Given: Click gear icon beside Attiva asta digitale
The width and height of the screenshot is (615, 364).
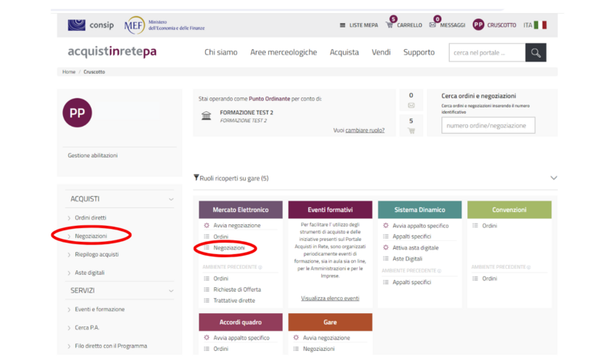Looking at the screenshot, I should pyautogui.click(x=386, y=247).
